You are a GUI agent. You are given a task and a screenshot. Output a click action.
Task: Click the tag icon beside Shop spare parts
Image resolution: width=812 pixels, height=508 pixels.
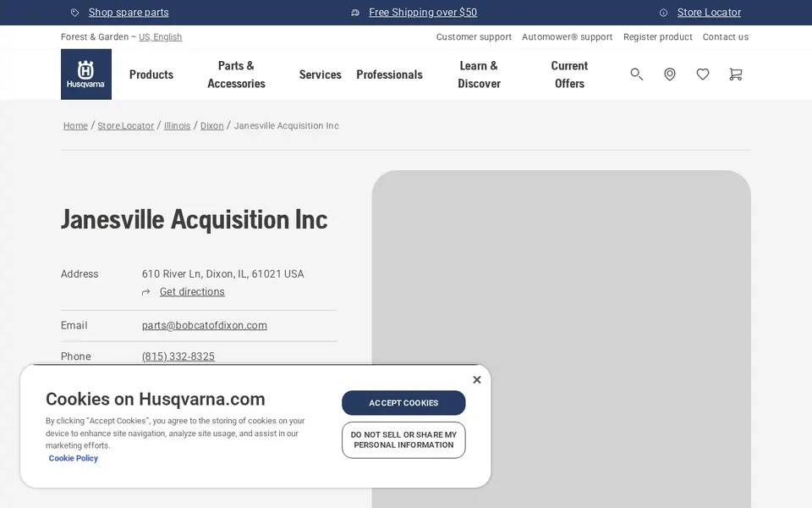(75, 13)
